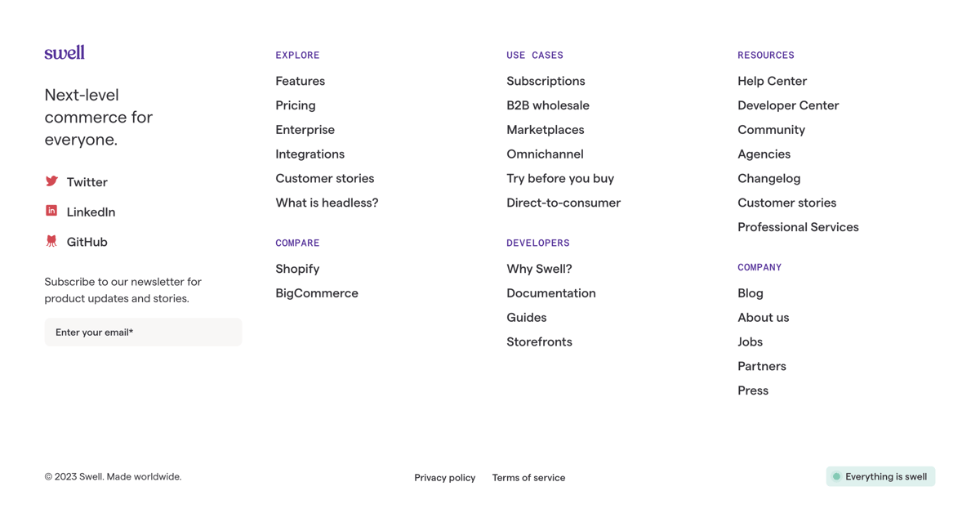980x531 pixels.
Task: Select the B2B wholesale link
Action: pos(548,105)
